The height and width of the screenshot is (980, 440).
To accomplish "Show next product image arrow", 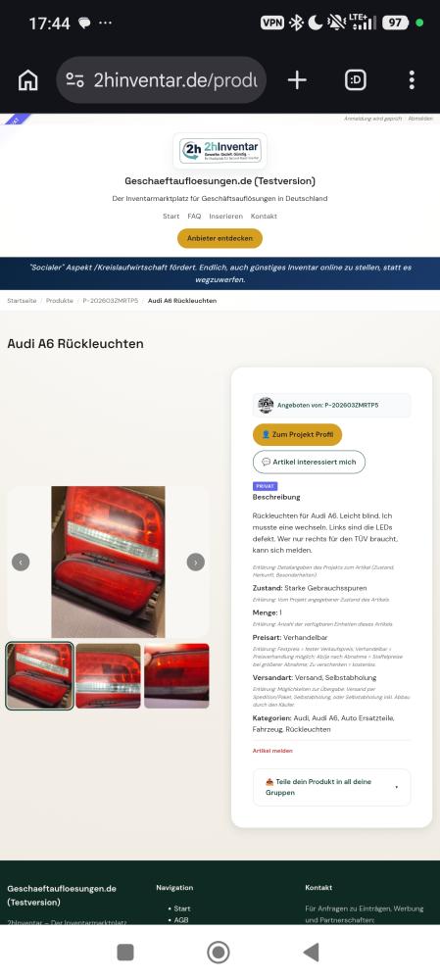I will 196,562.
